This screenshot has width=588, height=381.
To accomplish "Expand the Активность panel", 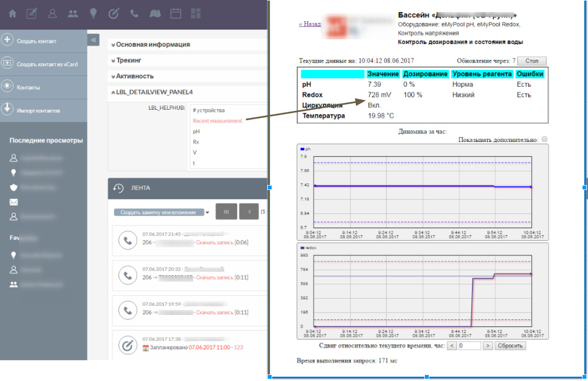I will point(133,76).
